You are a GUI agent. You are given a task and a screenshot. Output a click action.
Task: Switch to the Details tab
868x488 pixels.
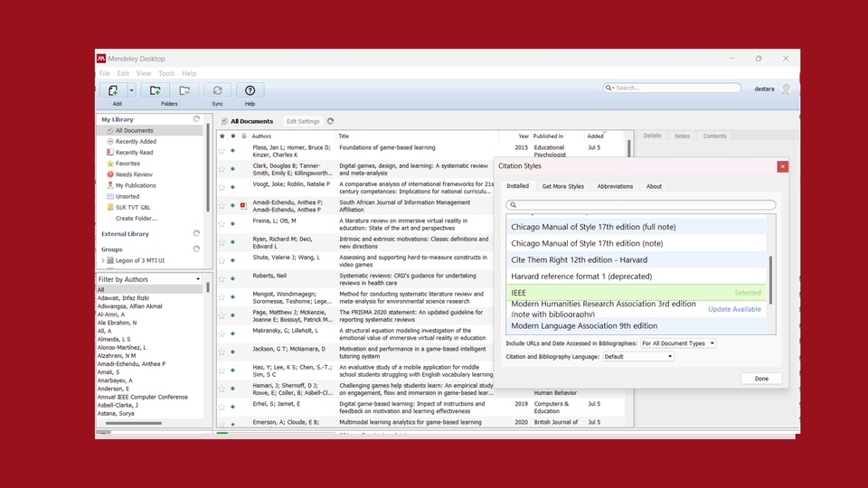coord(652,136)
